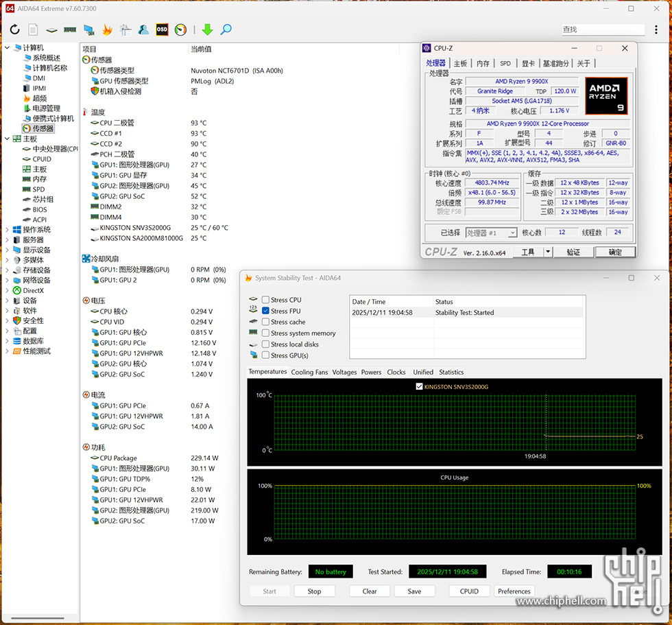The height and width of the screenshot is (625, 672).
Task: Toggle the KINGSTON SNV3S2000G graph checkbox
Action: pyautogui.click(x=420, y=387)
